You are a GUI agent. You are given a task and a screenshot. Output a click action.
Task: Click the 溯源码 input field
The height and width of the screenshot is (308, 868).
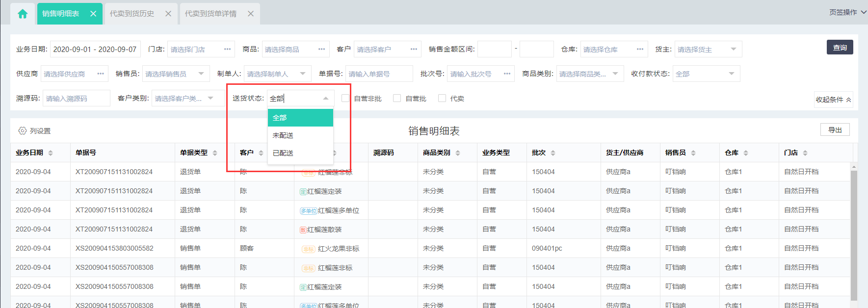coord(76,98)
